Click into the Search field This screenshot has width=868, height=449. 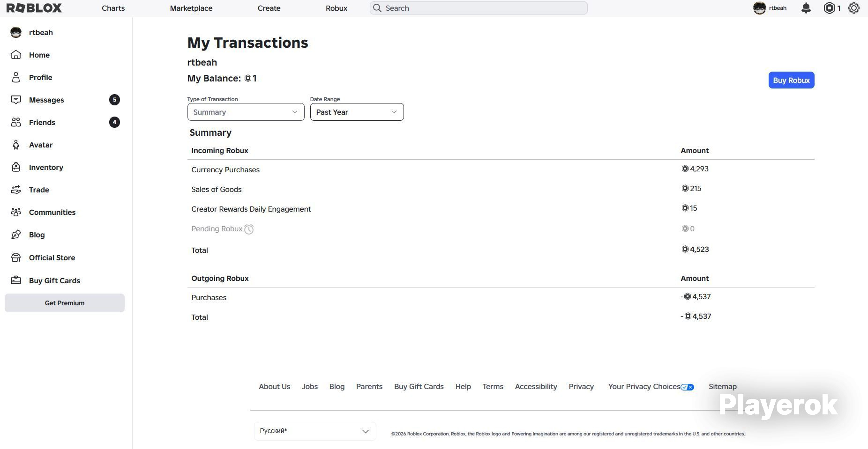pos(479,8)
